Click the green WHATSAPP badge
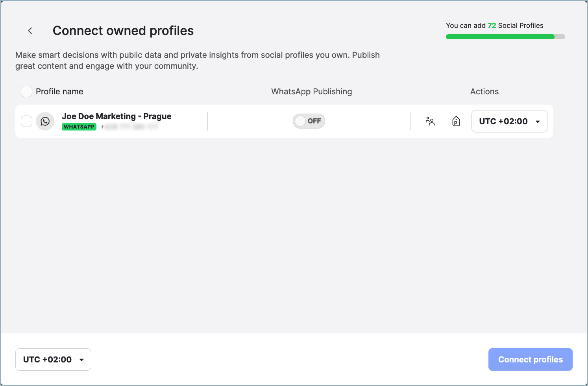 click(79, 127)
